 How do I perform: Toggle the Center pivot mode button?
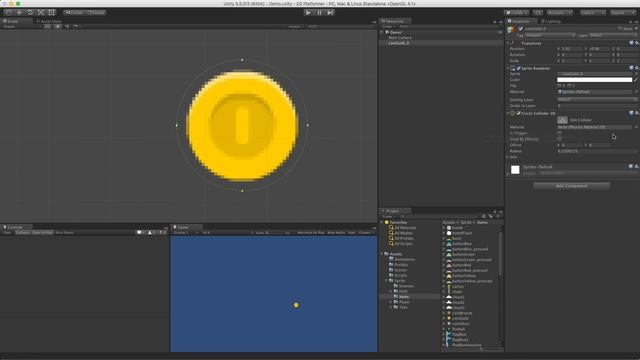[x=74, y=13]
